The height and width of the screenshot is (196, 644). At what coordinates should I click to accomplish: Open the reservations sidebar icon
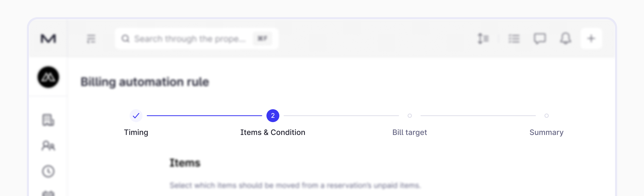[48, 120]
